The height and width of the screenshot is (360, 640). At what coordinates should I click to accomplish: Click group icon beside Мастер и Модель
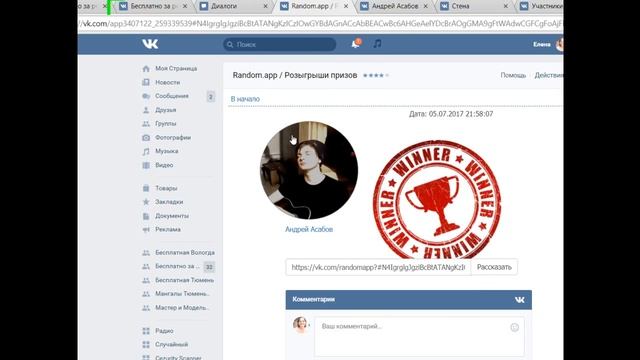click(x=146, y=308)
